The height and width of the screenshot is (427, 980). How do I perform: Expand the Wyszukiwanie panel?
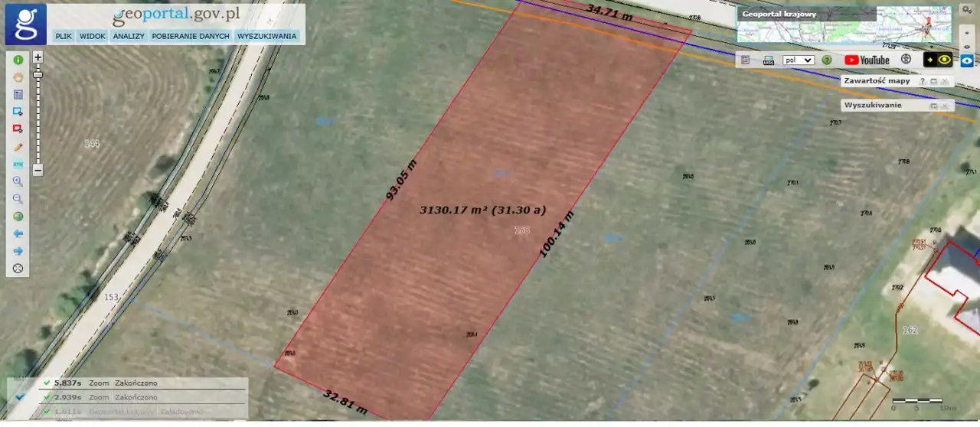point(933,106)
